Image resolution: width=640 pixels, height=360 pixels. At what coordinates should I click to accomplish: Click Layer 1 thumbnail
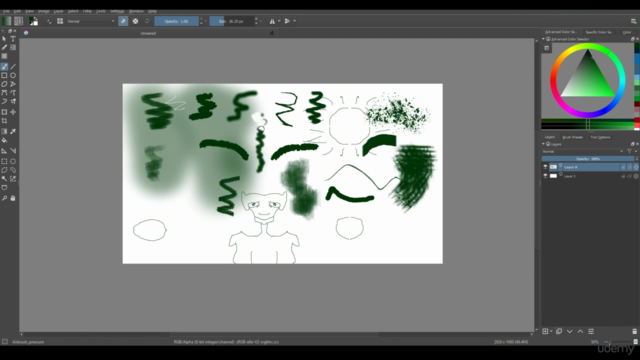point(553,176)
